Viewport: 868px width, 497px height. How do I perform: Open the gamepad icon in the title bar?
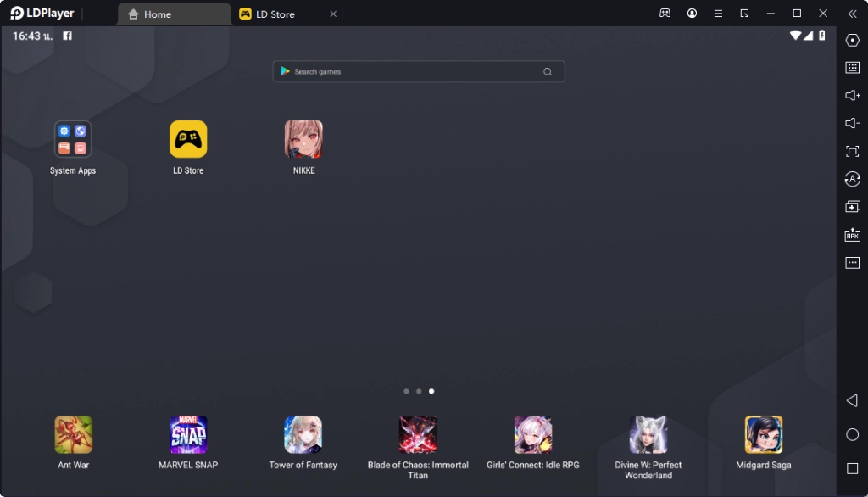coord(665,14)
